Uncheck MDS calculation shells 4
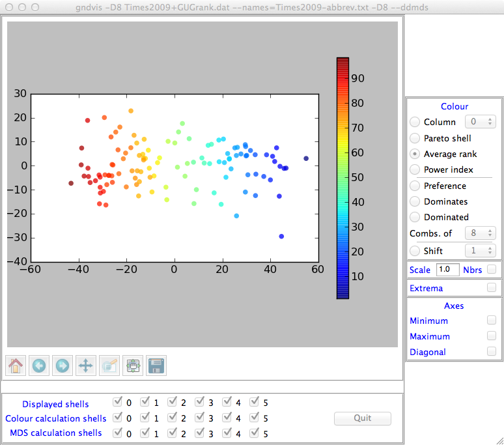 pos(227,433)
